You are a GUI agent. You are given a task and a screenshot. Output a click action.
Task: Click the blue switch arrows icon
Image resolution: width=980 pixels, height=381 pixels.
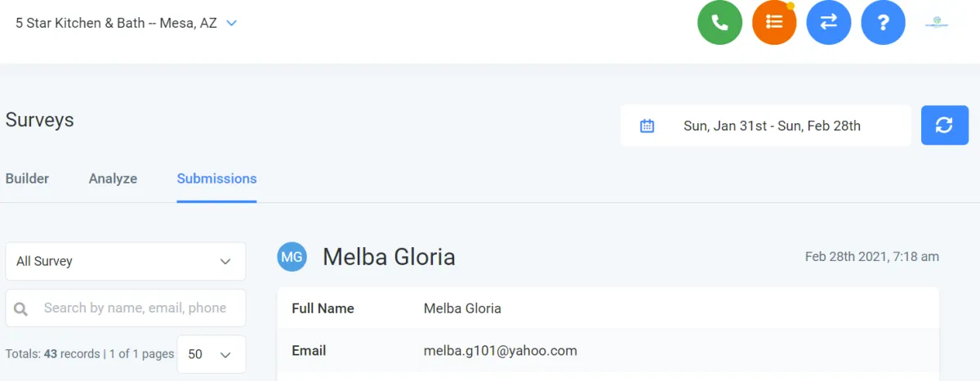[829, 23]
